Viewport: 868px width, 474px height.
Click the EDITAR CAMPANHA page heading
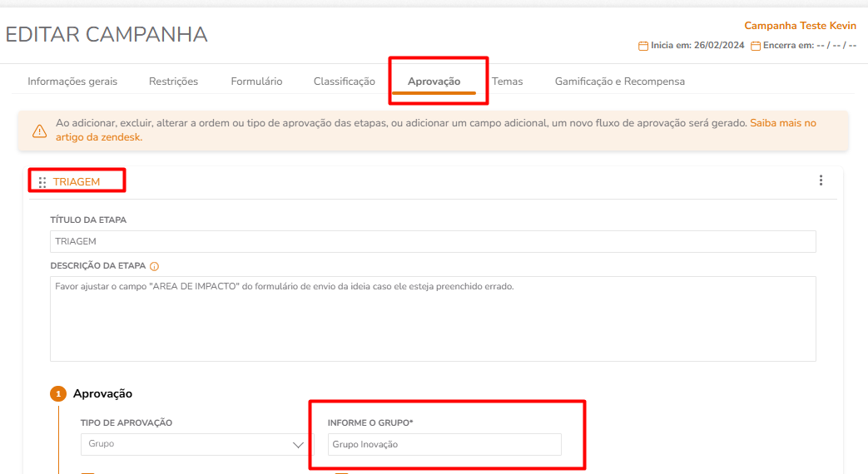pyautogui.click(x=107, y=34)
